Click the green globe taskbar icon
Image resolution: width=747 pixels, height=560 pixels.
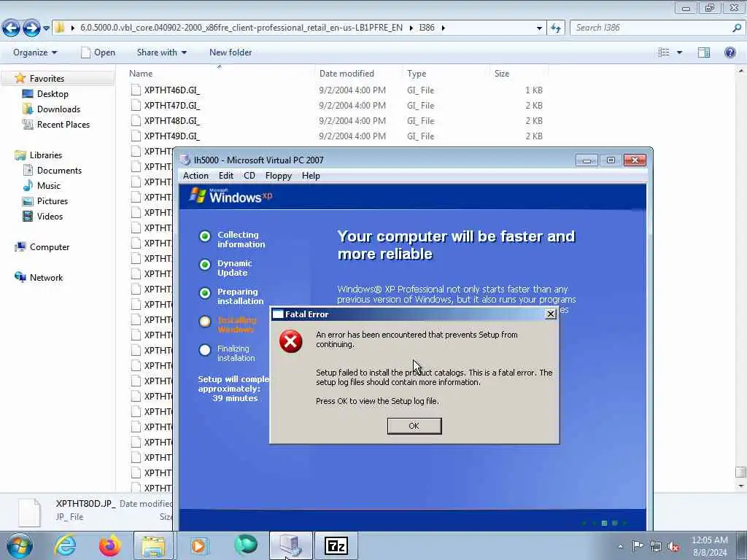245,545
